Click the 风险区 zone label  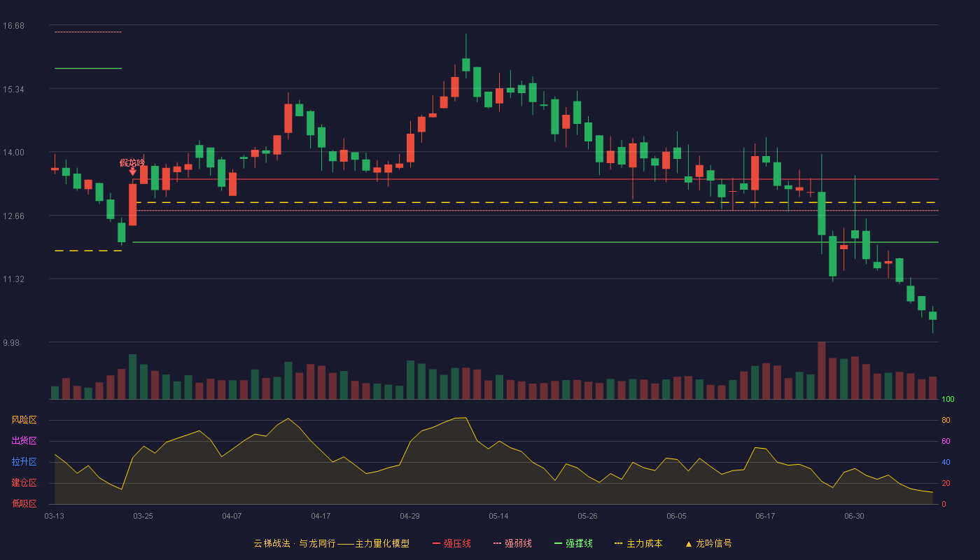pos(24,420)
